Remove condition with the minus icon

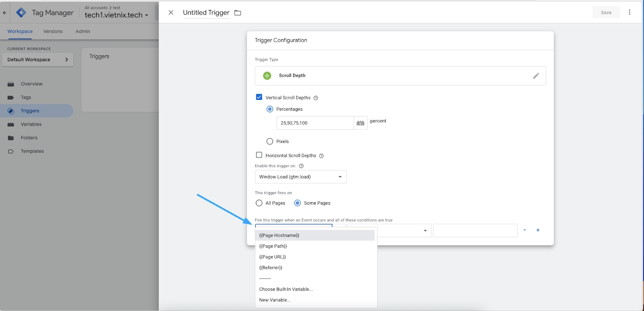click(x=524, y=230)
